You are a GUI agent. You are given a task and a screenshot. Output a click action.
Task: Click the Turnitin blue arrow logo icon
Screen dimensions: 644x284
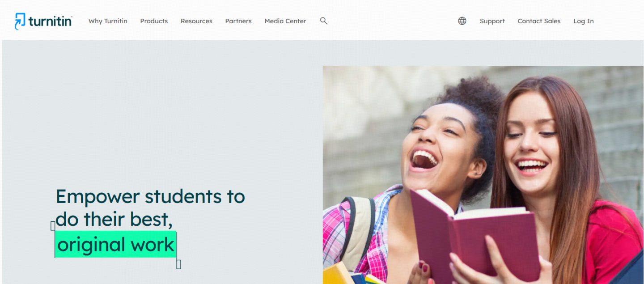20,21
